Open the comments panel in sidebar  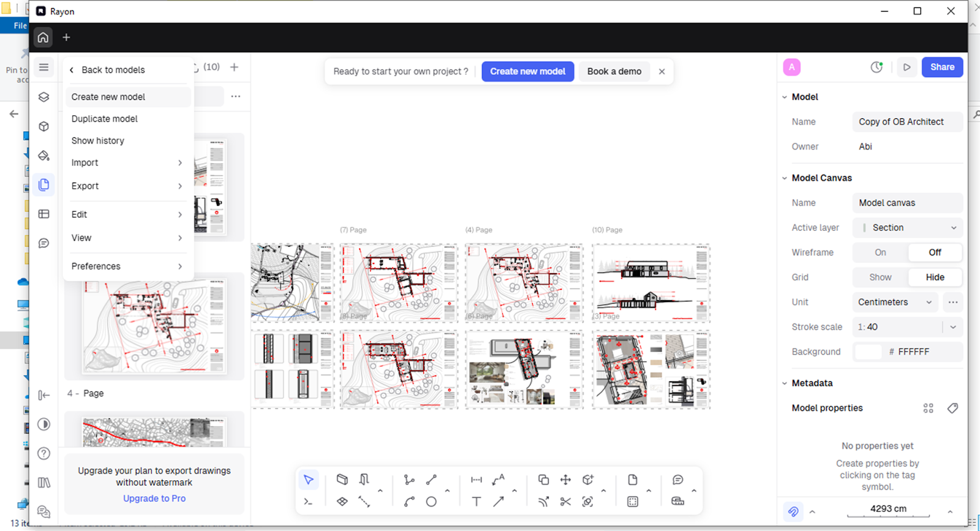coord(43,243)
